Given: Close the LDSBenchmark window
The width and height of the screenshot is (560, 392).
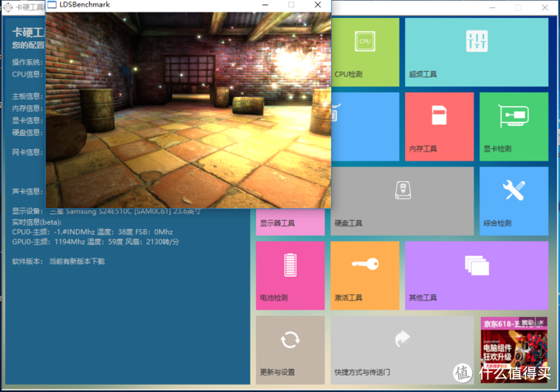Looking at the screenshot, I should tap(318, 5).
